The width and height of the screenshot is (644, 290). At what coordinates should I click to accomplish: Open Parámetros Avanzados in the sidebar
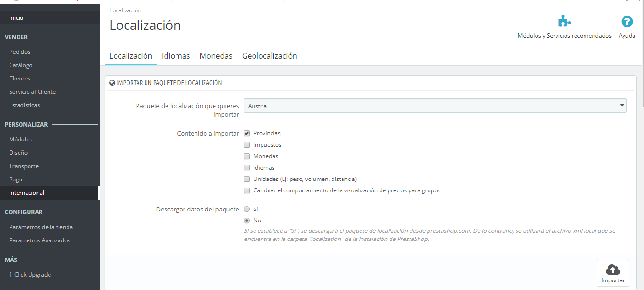[39, 240]
